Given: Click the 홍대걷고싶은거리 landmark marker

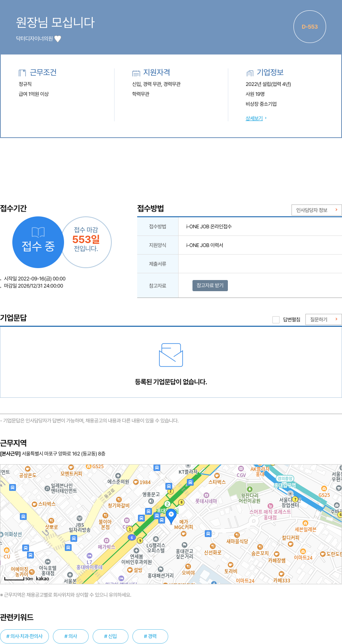Looking at the screenshot, I should coord(184,545).
